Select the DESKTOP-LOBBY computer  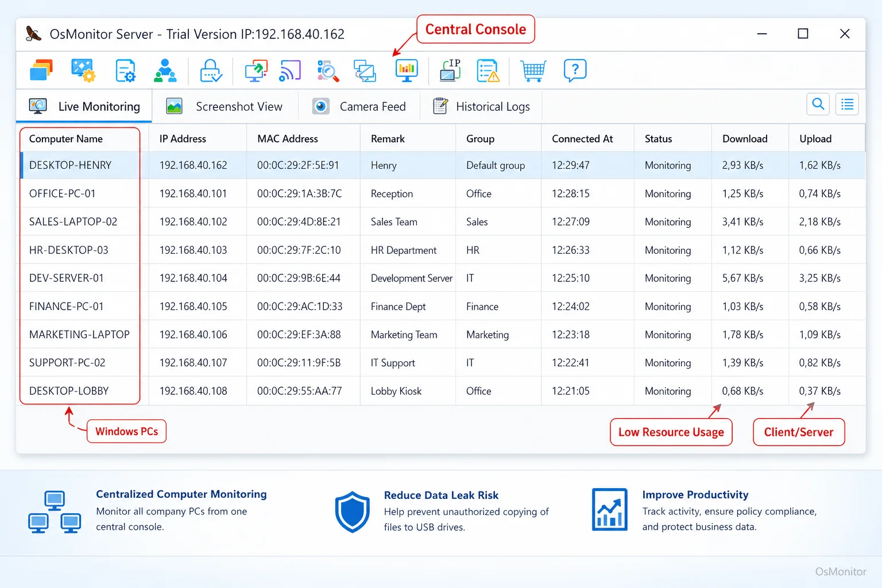[x=69, y=391]
